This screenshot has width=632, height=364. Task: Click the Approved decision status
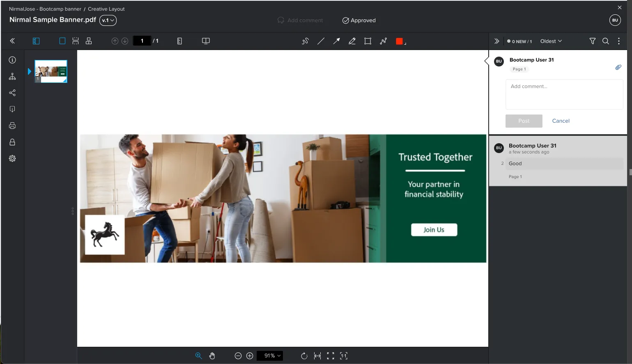(359, 20)
